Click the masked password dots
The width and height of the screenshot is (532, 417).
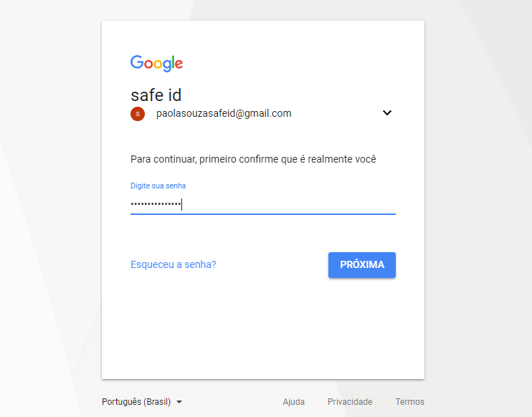click(156, 205)
